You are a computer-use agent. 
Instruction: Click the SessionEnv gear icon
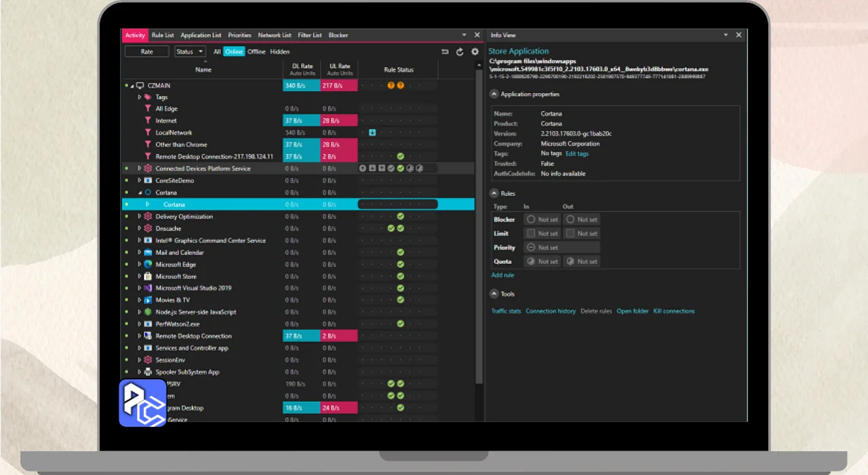(x=148, y=360)
